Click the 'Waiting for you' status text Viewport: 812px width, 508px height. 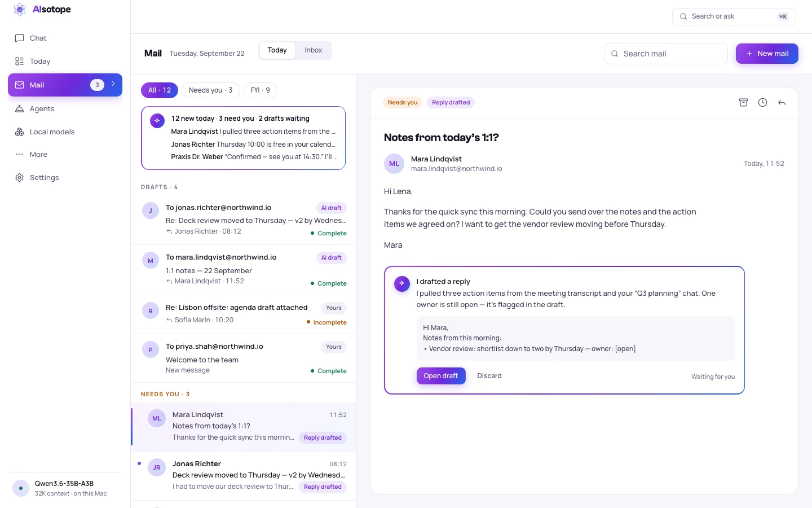point(713,377)
